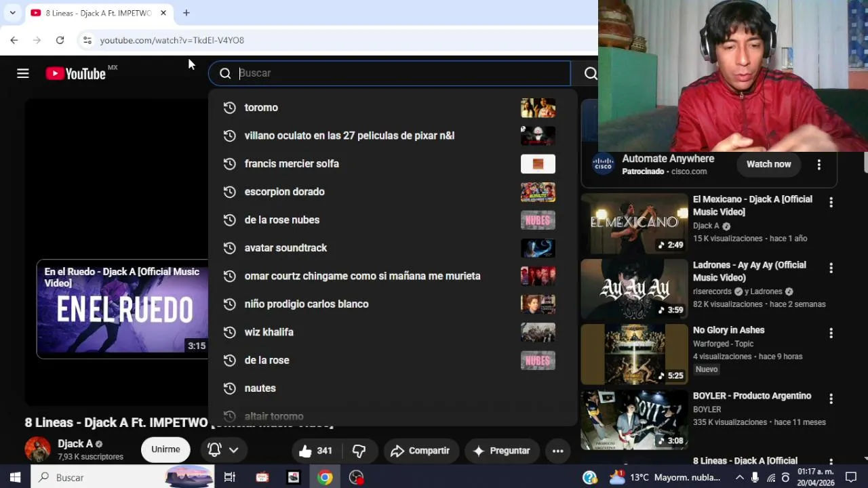Select the 'wiz khalifa' suggestion
Viewport: 868px width, 488px height.
point(393,332)
